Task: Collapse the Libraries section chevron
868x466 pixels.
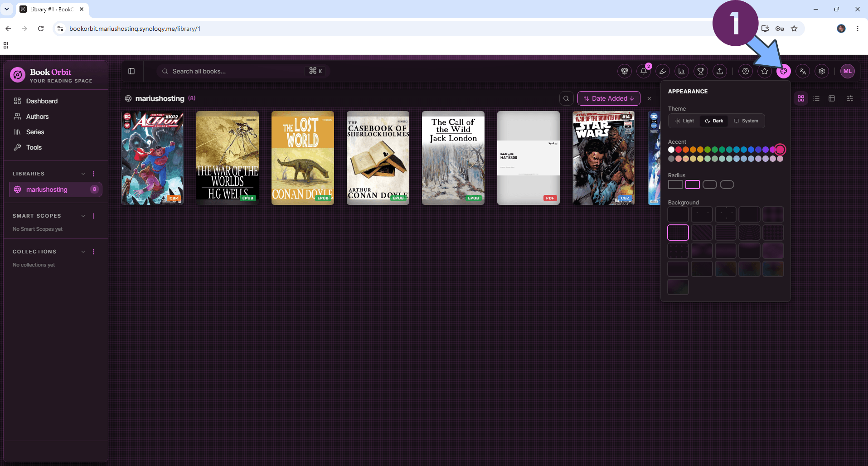Action: (x=83, y=174)
